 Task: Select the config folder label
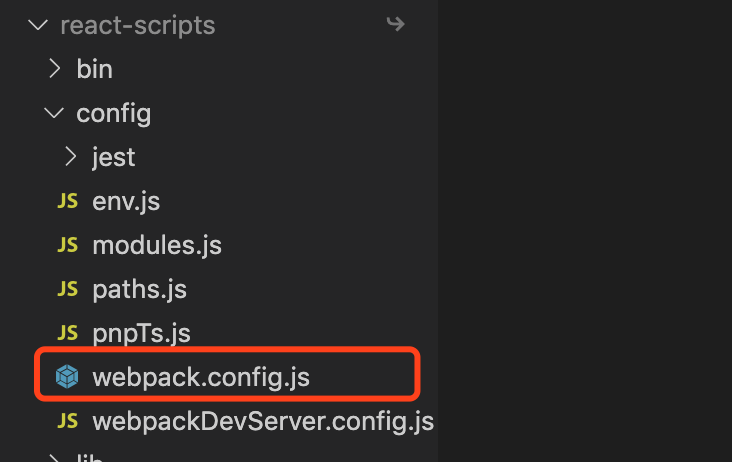coord(114,113)
